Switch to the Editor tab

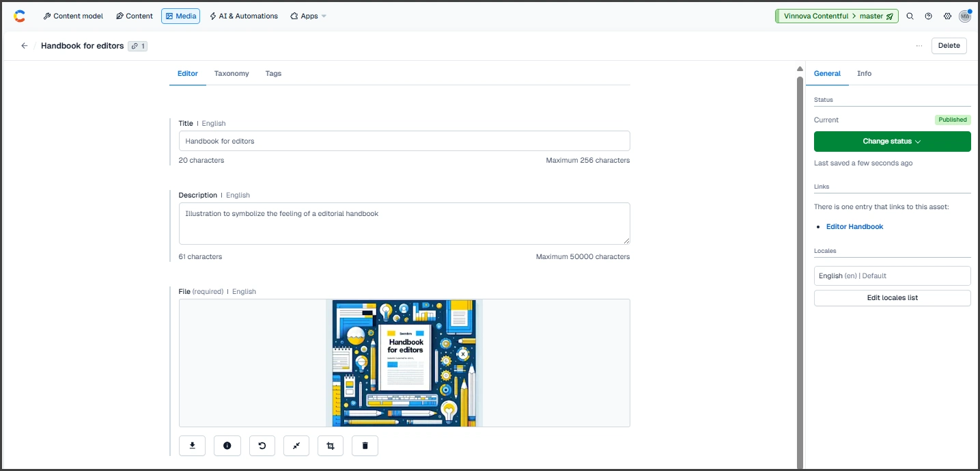[188, 73]
